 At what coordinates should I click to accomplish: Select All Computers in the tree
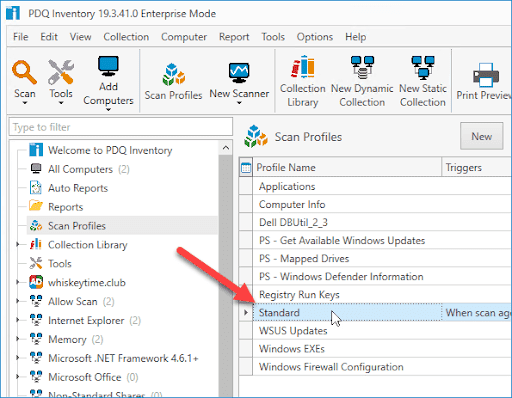click(x=80, y=169)
